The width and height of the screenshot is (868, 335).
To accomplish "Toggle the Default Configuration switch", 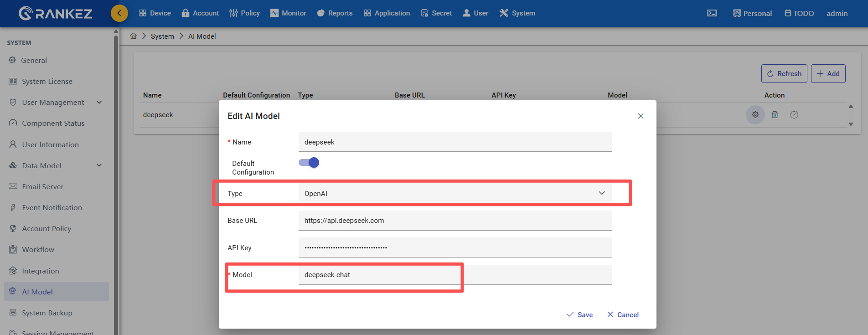I will click(309, 163).
